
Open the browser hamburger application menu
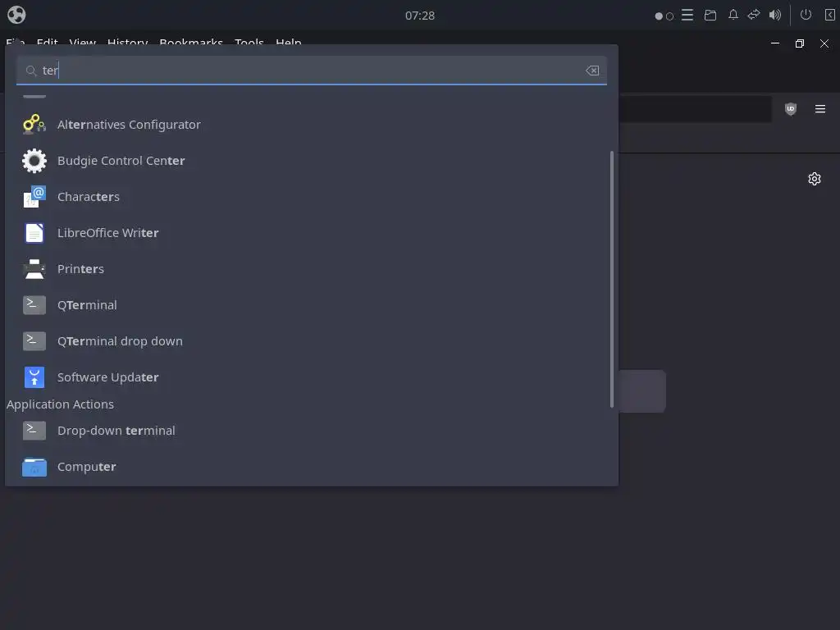click(820, 109)
